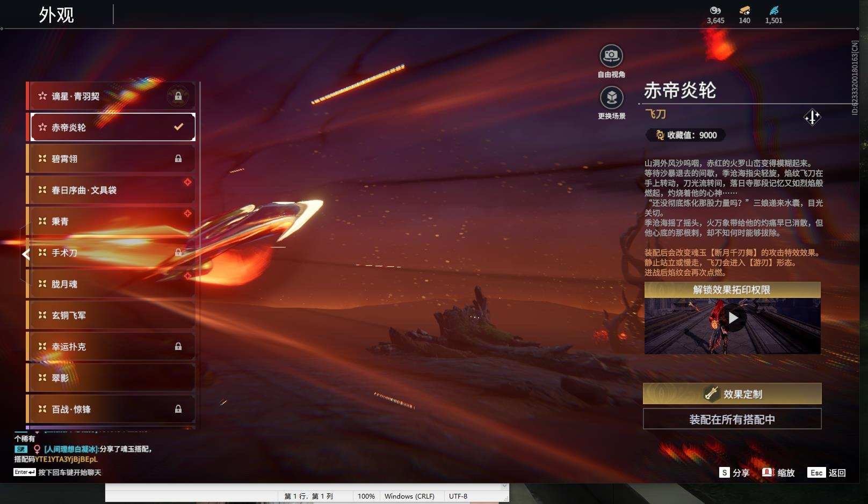Open 效果定制 effect customization
This screenshot has height=504, width=868.
coord(732,393)
